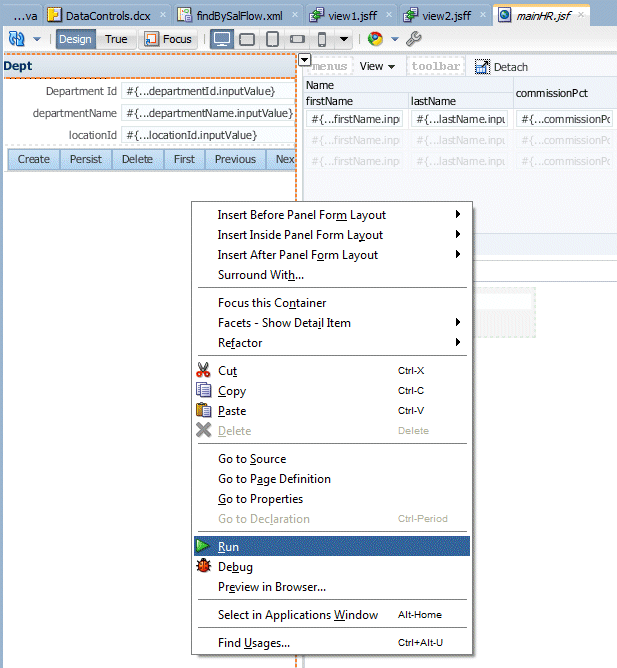Click the locationId input field
Image resolution: width=617 pixels, height=668 pixels.
point(208,135)
